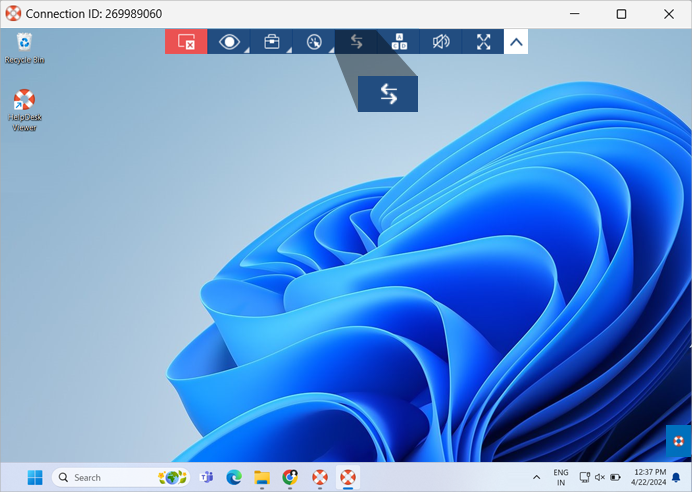This screenshot has width=692, height=492.
Task: Click the file transfer arrows in toolbar
Action: tap(356, 42)
